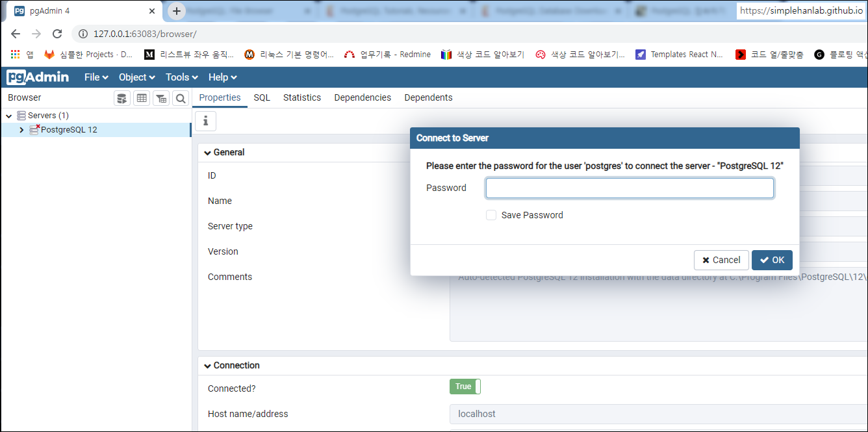
Task: Go back with browser back arrow
Action: [16, 34]
